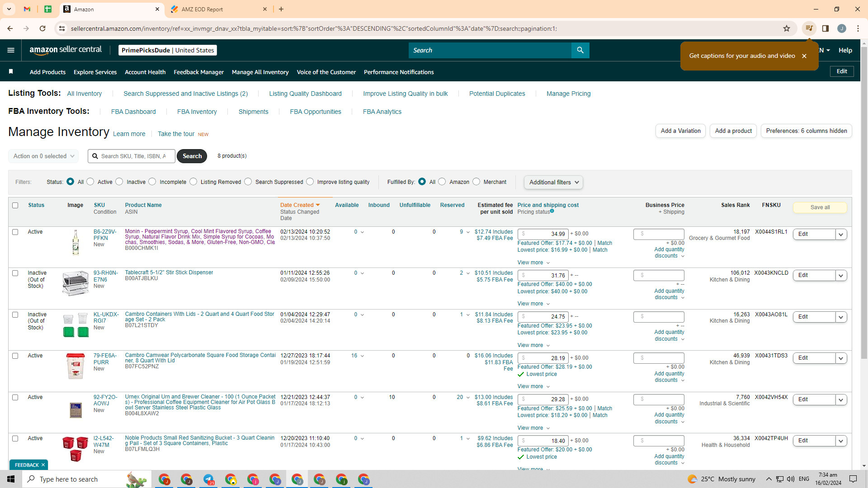The width and height of the screenshot is (868, 488).
Task: Click the Search SKU, Title, ISBN field
Action: coord(132,156)
